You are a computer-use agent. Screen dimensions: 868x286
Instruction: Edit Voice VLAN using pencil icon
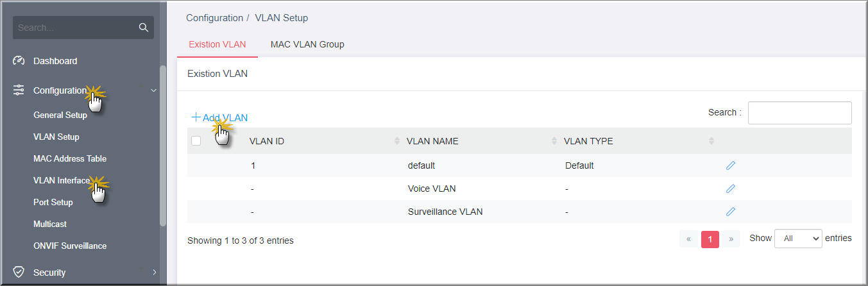[x=730, y=189]
